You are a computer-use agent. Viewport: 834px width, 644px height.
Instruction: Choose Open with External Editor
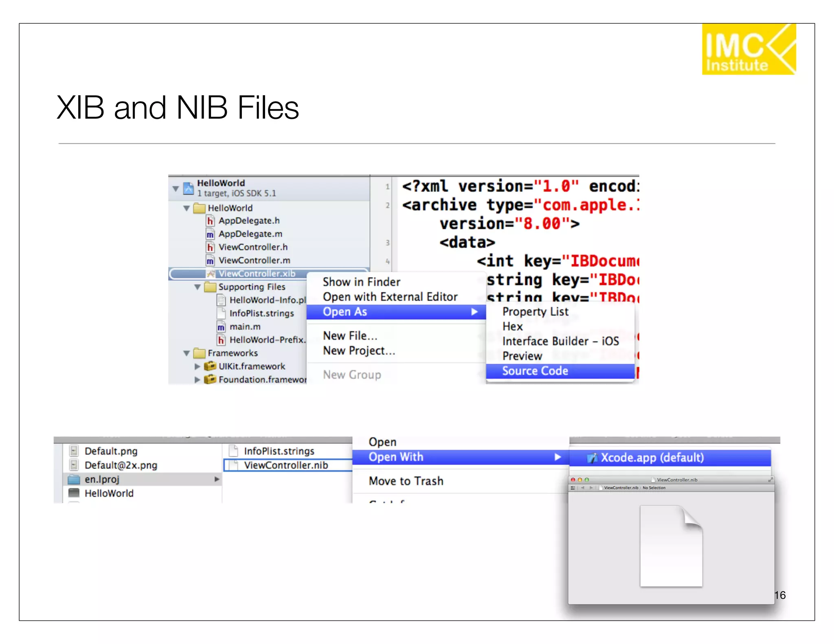(x=390, y=297)
